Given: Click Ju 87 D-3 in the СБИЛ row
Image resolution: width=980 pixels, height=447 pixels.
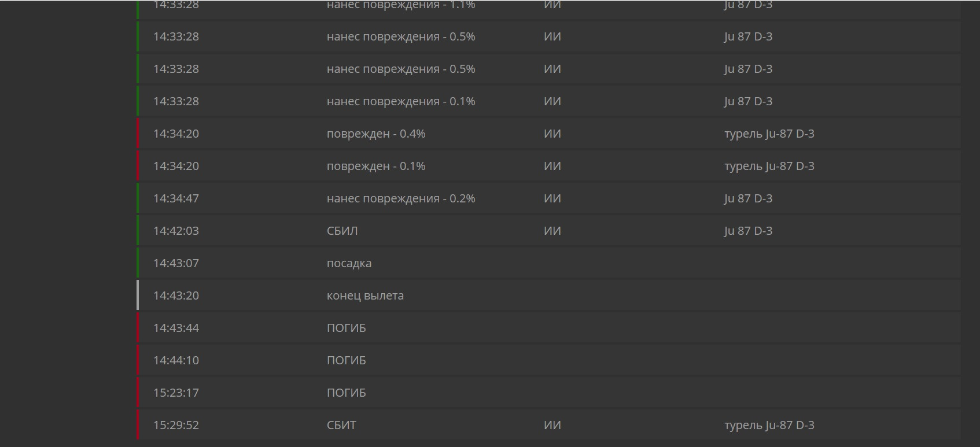Looking at the screenshot, I should pos(748,231).
